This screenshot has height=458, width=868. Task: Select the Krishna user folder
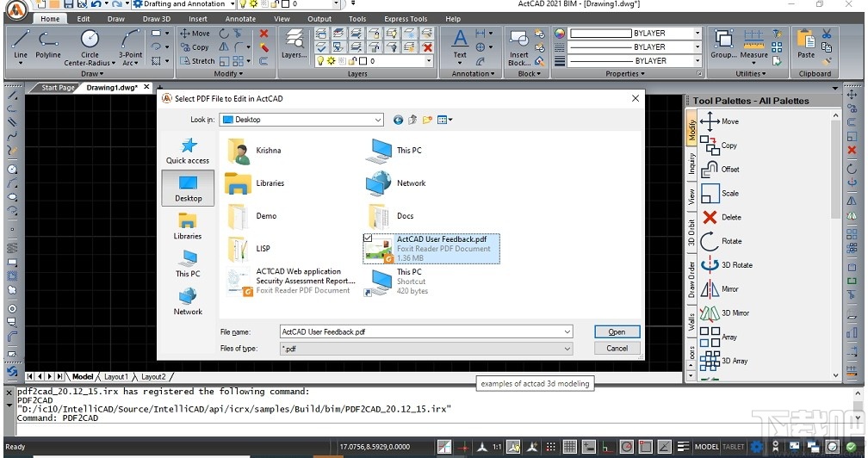pos(254,151)
